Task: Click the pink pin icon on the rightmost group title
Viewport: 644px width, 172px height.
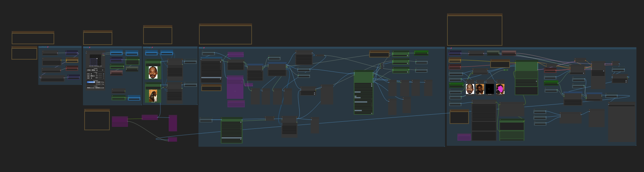Action: [x=451, y=48]
